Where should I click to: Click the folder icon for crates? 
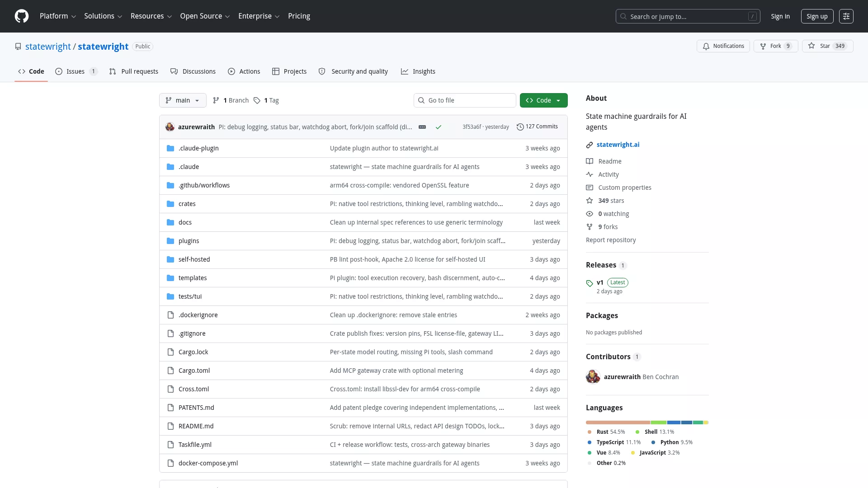[170, 204]
